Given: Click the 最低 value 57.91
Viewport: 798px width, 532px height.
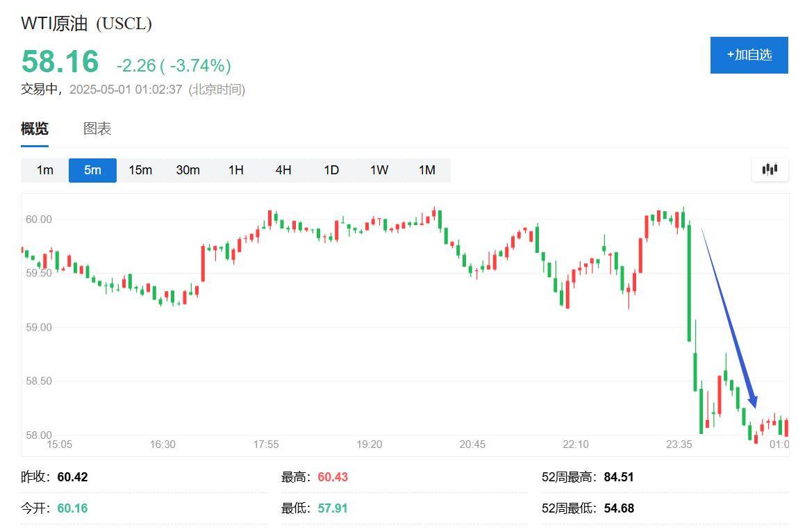Looking at the screenshot, I should click(x=333, y=508).
